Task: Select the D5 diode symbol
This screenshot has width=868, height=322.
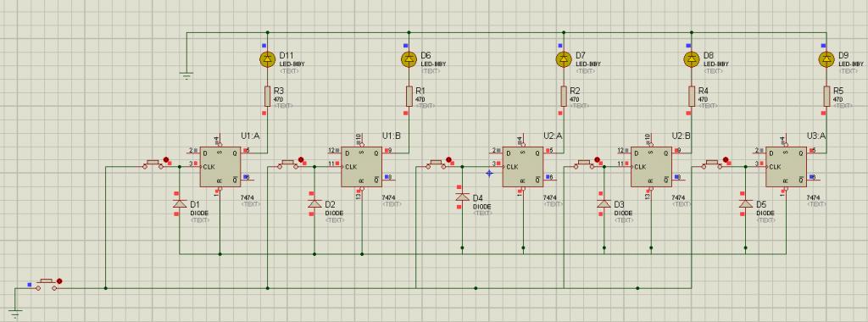Action: (x=745, y=203)
